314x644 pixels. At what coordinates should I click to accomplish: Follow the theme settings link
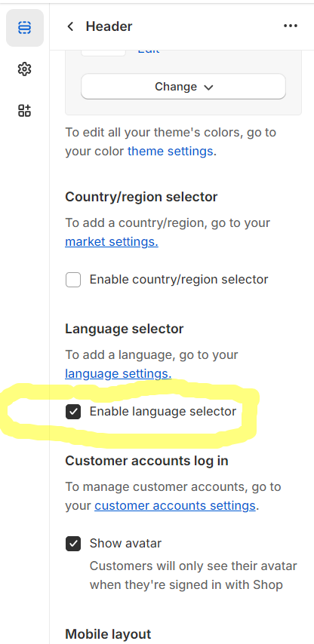click(x=170, y=151)
